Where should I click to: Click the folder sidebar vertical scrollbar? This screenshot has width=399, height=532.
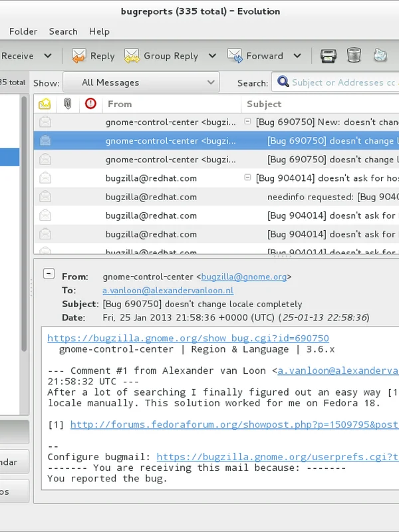24,224
